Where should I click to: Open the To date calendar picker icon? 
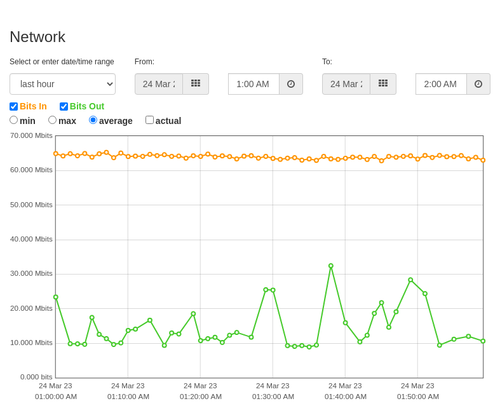tap(383, 84)
